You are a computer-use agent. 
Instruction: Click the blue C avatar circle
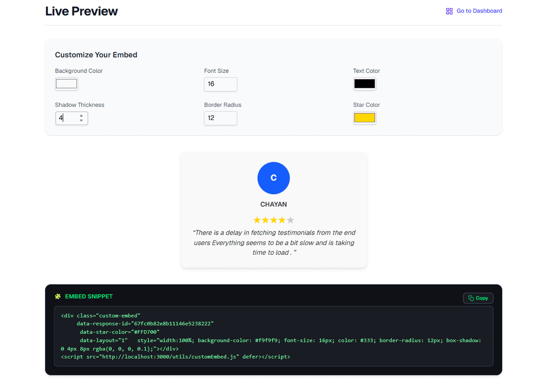click(x=273, y=178)
